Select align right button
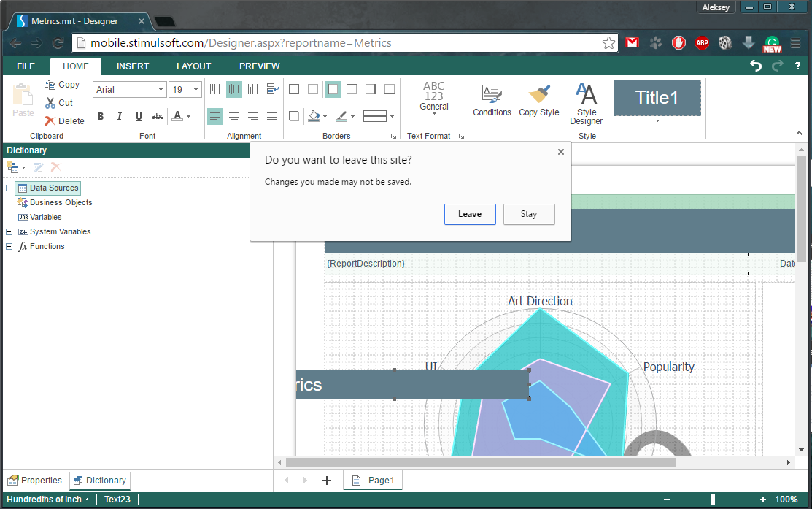The image size is (812, 509). (x=252, y=116)
